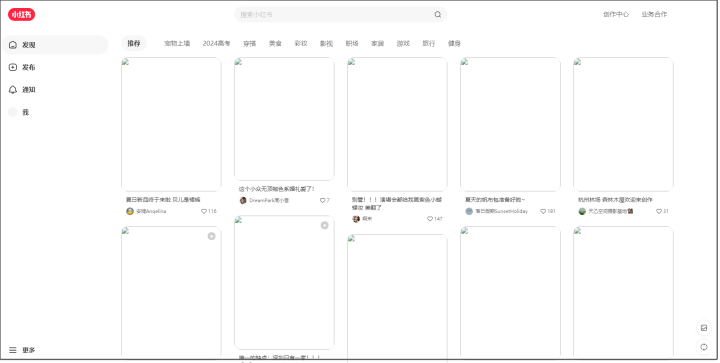Open the DreamPark author avatar
This screenshot has width=720, height=363.
[x=243, y=201]
